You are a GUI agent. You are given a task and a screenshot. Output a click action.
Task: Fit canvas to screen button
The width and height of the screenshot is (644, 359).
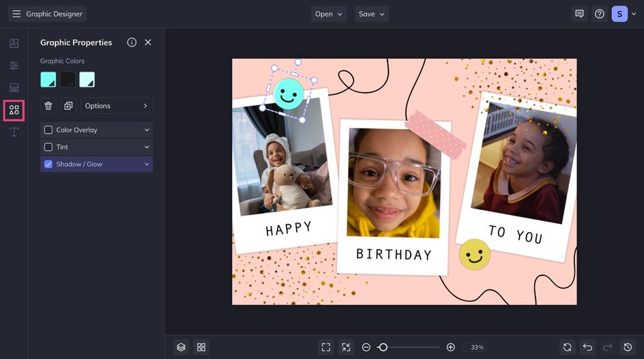326,347
